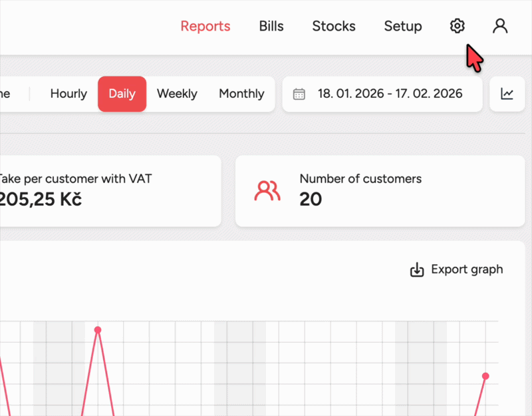Viewport: 532px width, 416px height.
Task: Open the Bills menu item
Action: click(271, 27)
